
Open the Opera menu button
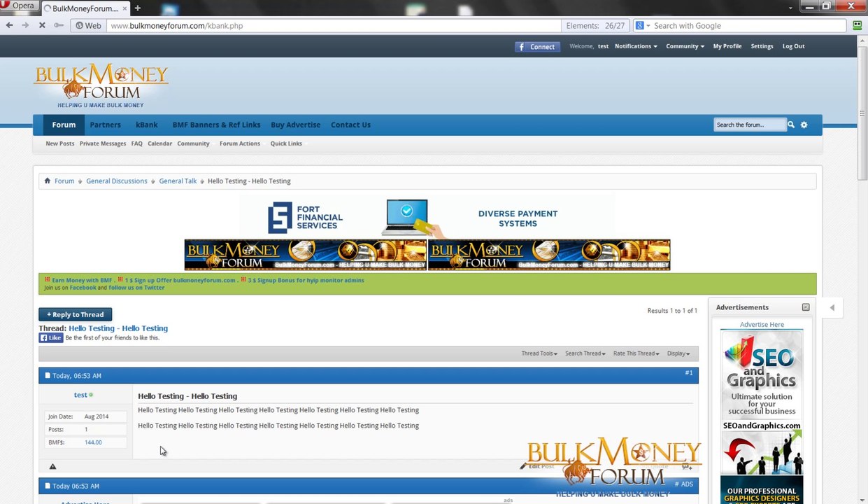[x=19, y=6]
